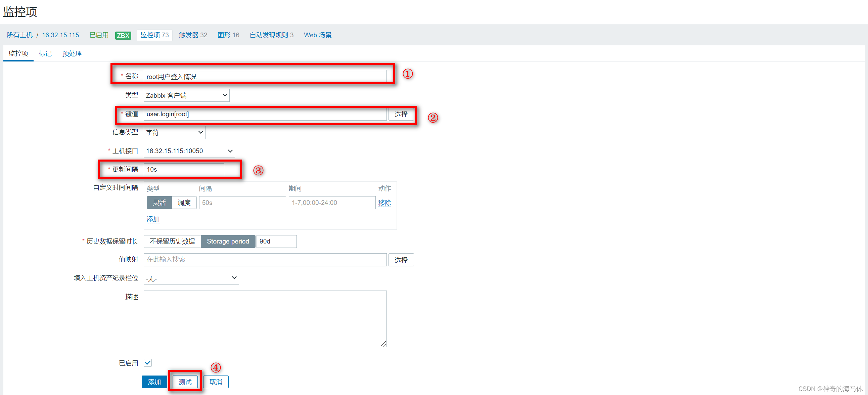
Task: Click the 取消 button
Action: coord(216,382)
